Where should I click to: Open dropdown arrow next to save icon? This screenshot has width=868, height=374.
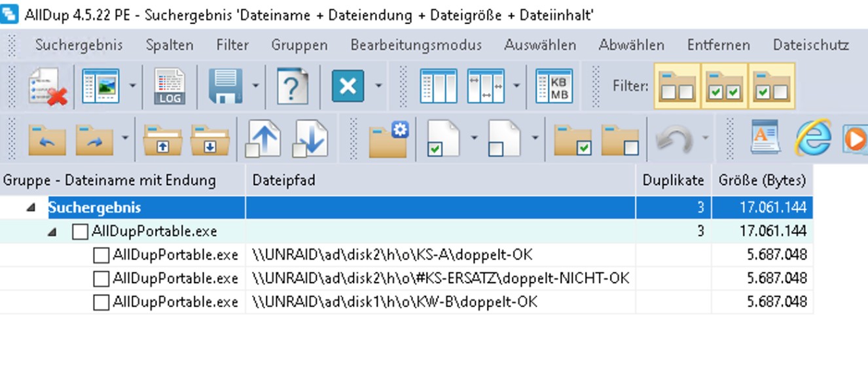255,86
